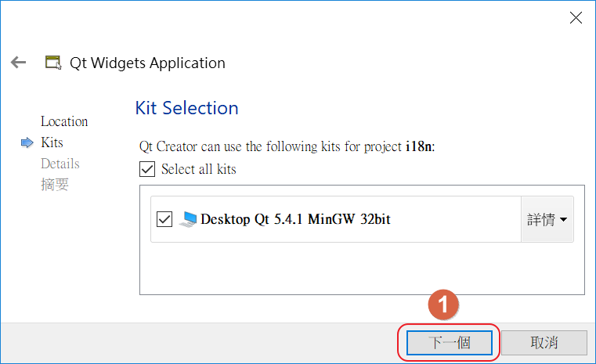
Task: Click the empty area of kits list
Action: point(362,268)
